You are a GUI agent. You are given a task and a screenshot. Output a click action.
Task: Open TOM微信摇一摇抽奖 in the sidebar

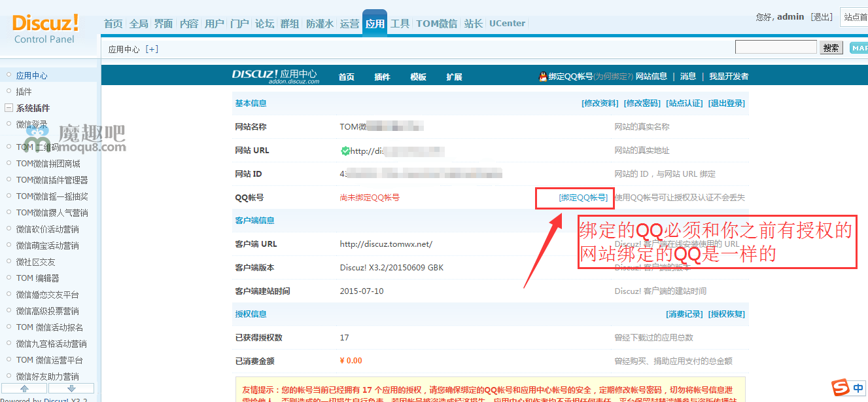click(52, 196)
